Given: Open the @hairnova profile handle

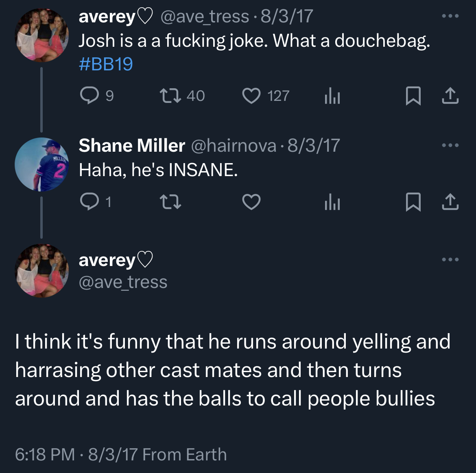Looking at the screenshot, I should (234, 146).
